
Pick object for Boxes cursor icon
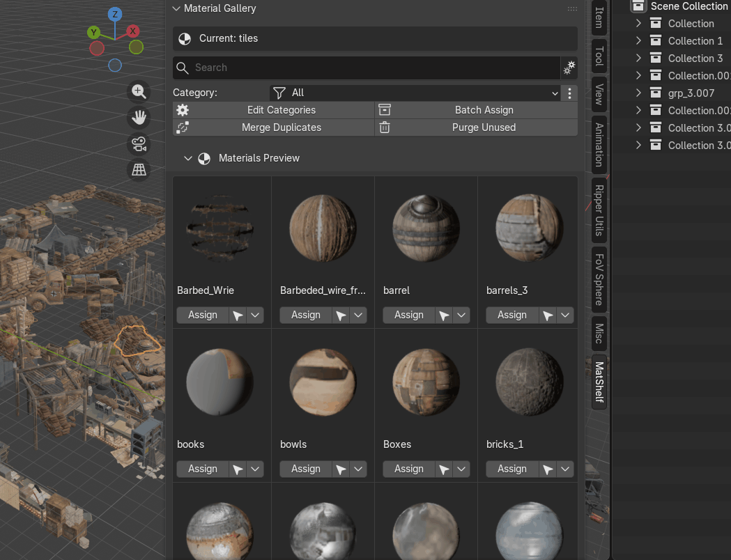click(444, 469)
